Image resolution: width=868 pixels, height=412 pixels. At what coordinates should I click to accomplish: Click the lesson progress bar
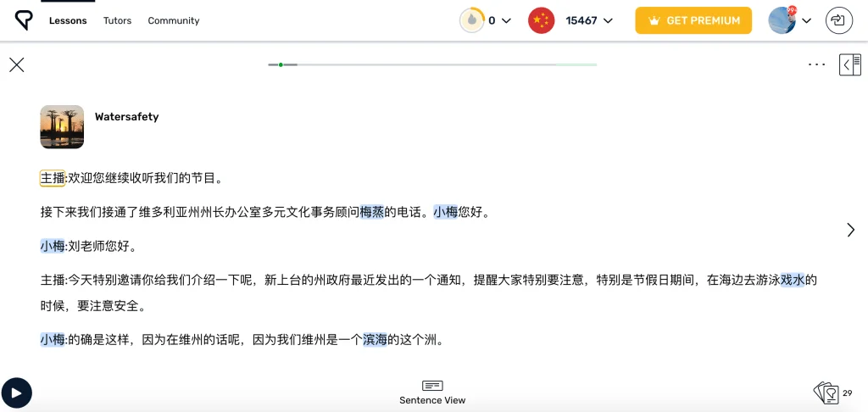(x=432, y=64)
